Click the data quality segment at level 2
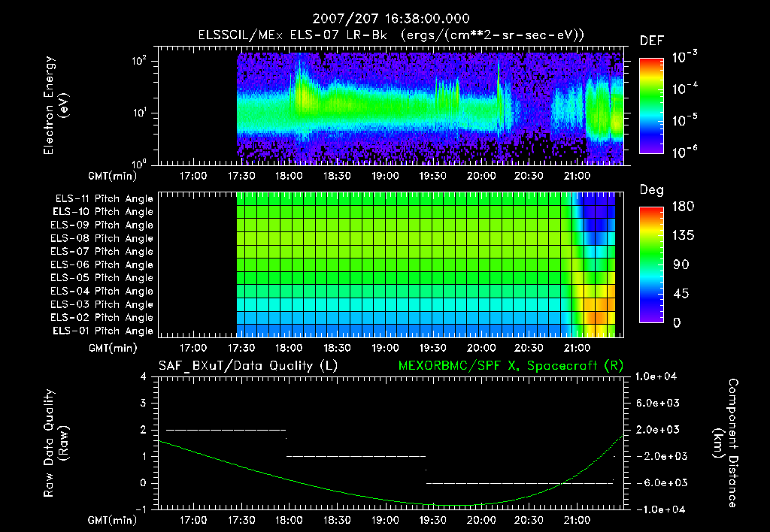This screenshot has width=770, height=532. pos(226,430)
